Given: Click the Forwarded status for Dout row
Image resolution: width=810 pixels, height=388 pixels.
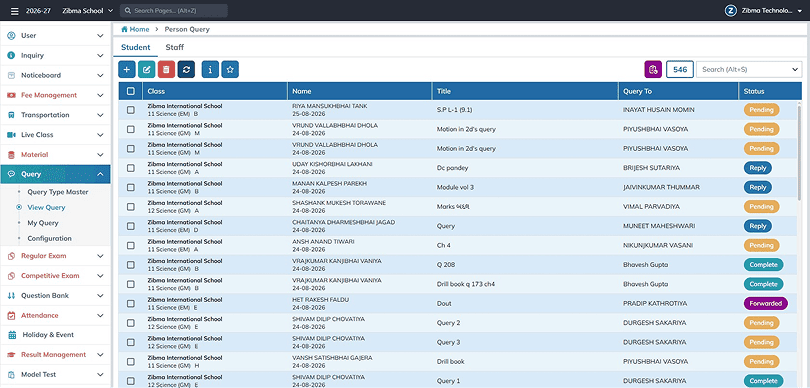Looking at the screenshot, I should [x=766, y=303].
